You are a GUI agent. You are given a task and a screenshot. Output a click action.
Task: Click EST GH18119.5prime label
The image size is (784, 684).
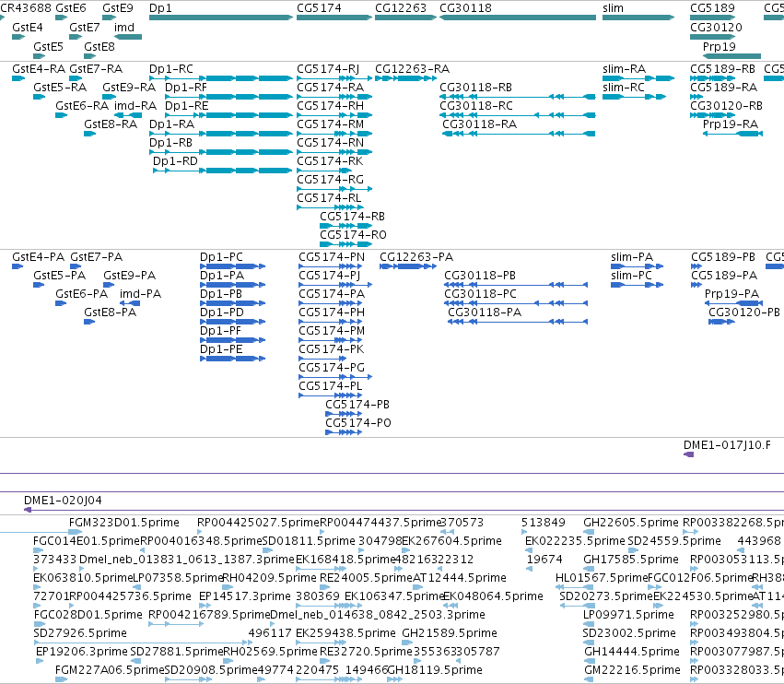435,670
